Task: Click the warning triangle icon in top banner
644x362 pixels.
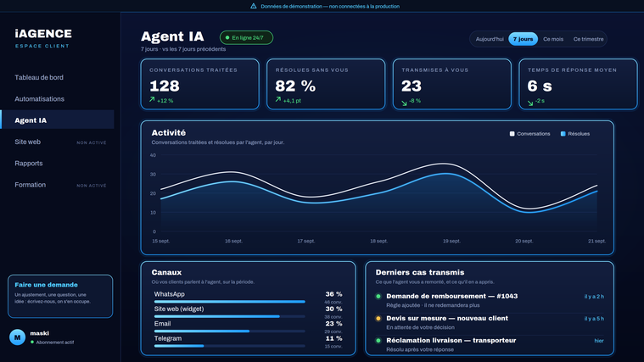Action: click(254, 6)
